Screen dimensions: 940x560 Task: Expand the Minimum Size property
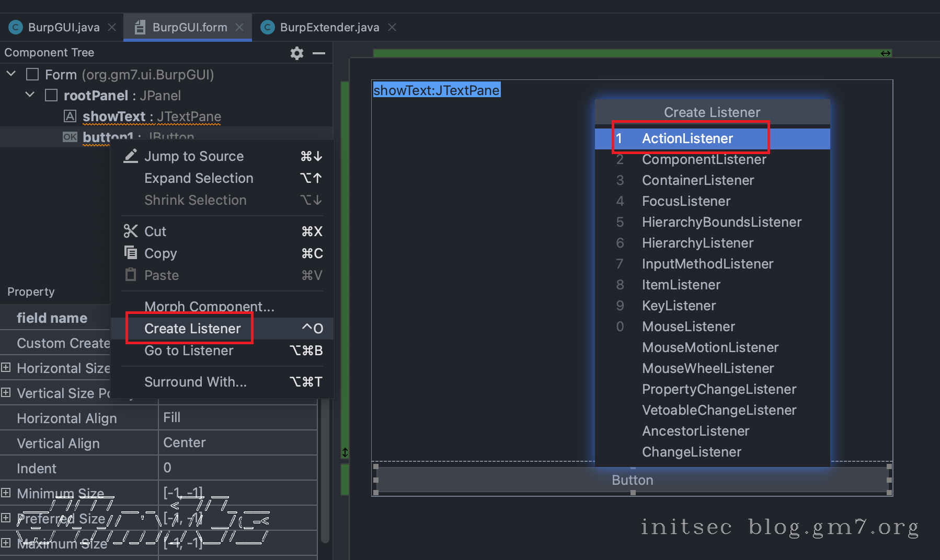(x=6, y=493)
